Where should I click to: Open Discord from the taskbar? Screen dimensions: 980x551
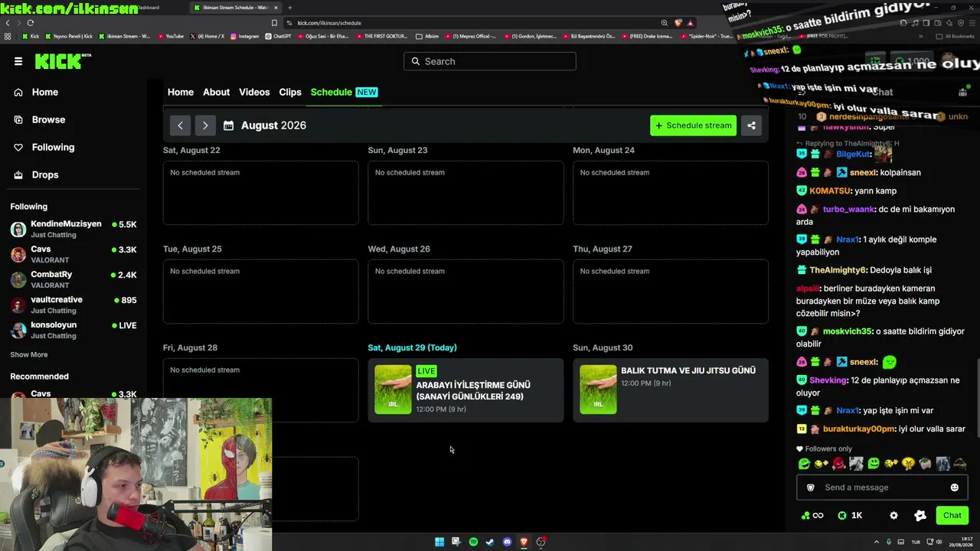[x=507, y=542]
